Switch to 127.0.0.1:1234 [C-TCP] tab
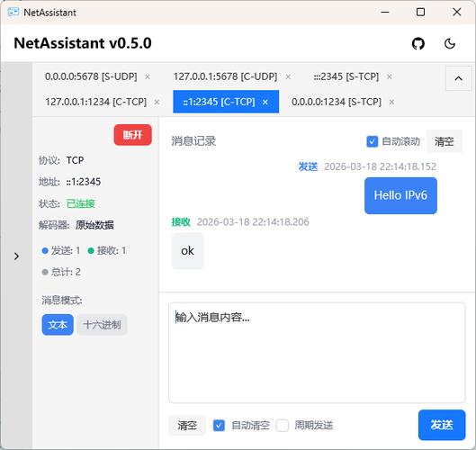Screen dimensions: 476x450 (96, 102)
